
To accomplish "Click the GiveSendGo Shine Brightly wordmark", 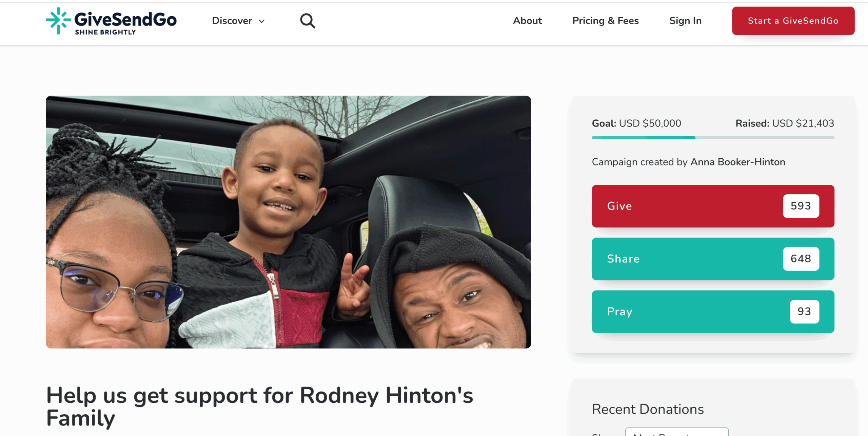I will (x=125, y=22).
